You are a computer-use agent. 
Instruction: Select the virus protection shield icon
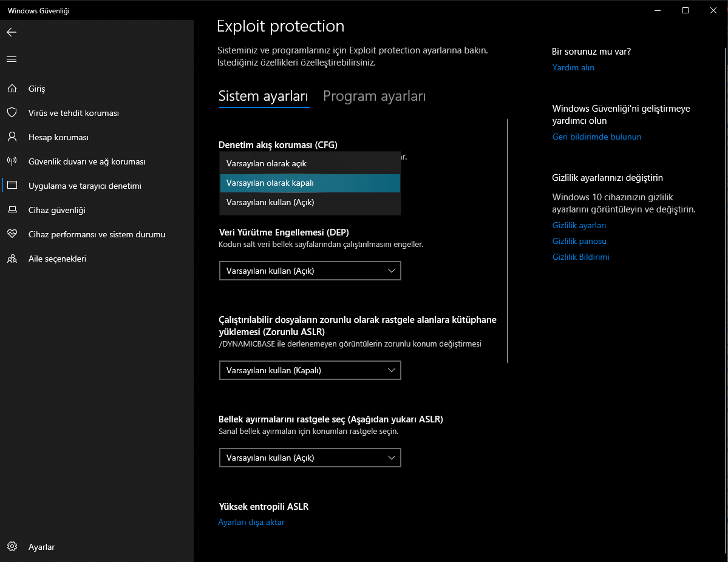(12, 113)
